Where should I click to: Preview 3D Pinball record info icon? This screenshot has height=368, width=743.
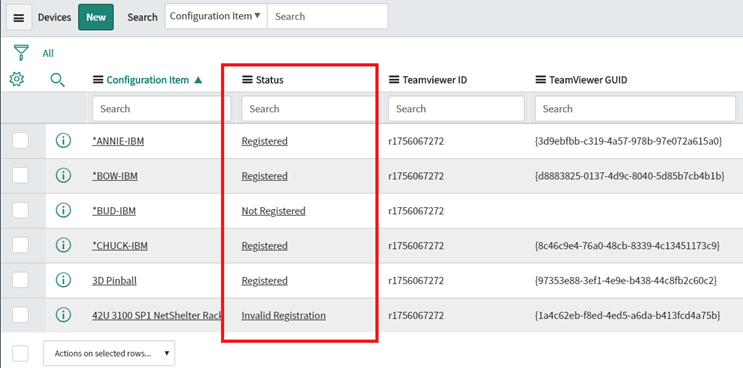click(x=63, y=280)
